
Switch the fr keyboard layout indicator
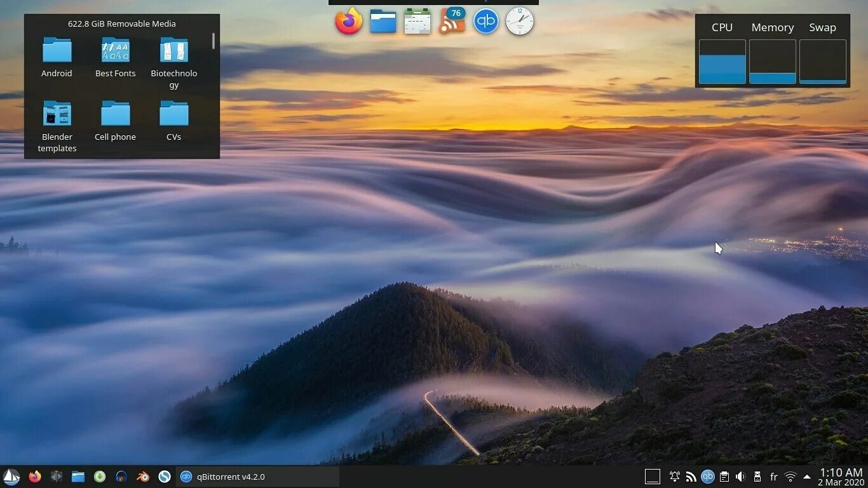pyautogui.click(x=774, y=477)
